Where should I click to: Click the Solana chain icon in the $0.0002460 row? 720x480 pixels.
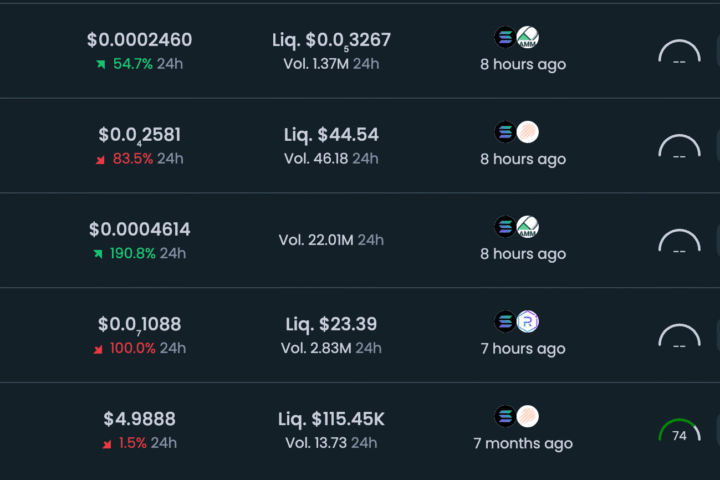(x=506, y=38)
